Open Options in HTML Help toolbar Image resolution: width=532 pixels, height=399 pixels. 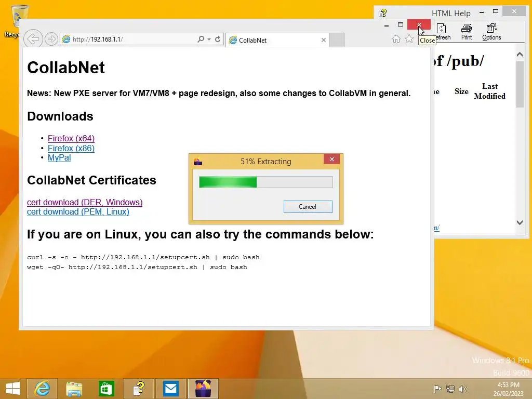[x=491, y=32]
